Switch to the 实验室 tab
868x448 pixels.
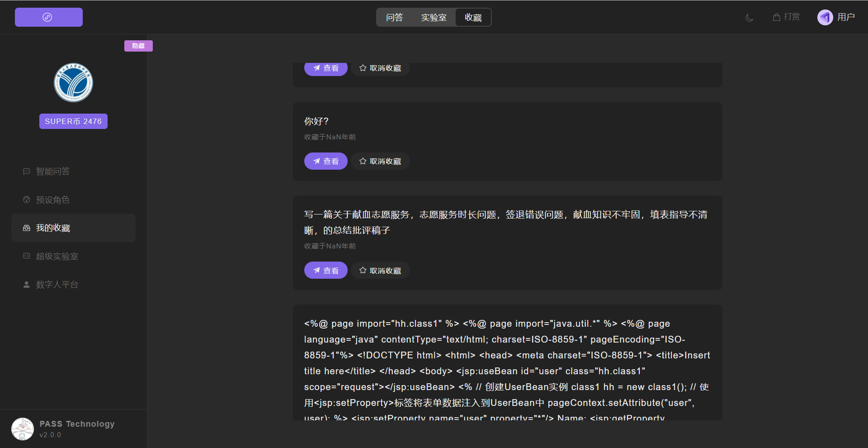[434, 18]
